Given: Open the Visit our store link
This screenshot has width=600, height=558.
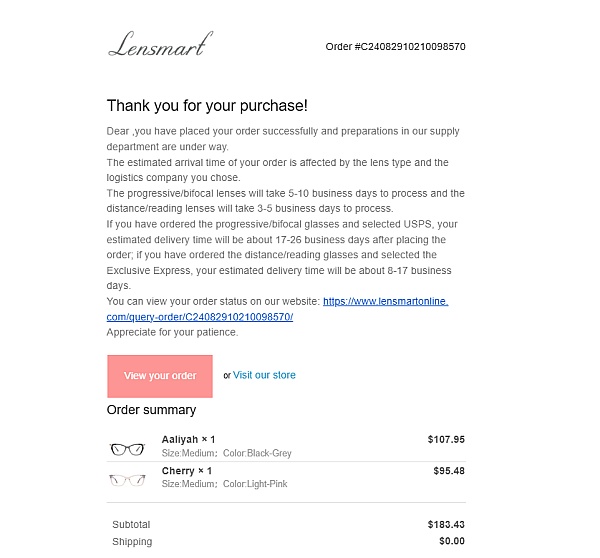Looking at the screenshot, I should [x=264, y=375].
